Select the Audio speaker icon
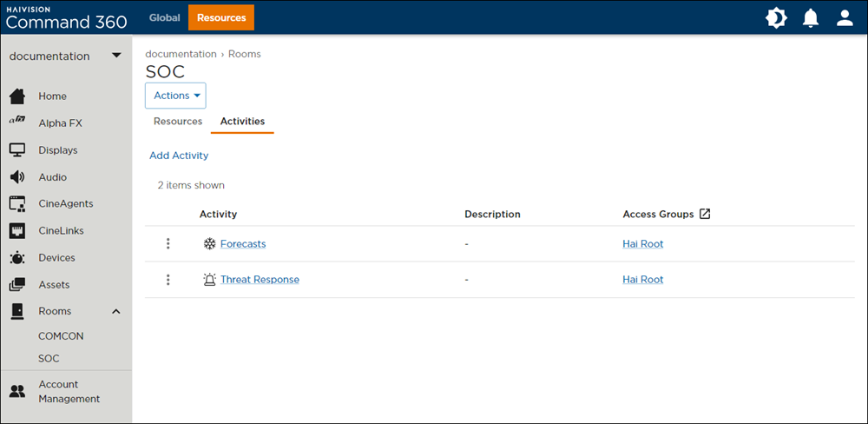868x424 pixels. click(x=17, y=177)
